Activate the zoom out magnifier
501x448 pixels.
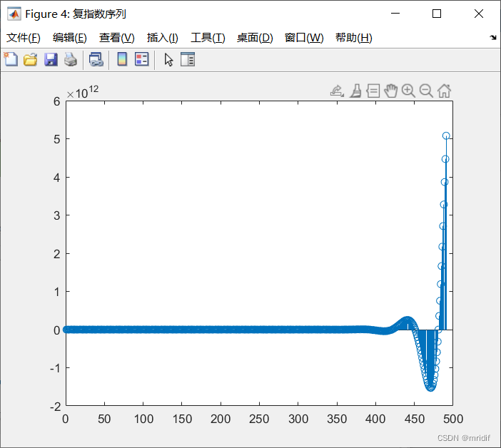pyautogui.click(x=426, y=91)
